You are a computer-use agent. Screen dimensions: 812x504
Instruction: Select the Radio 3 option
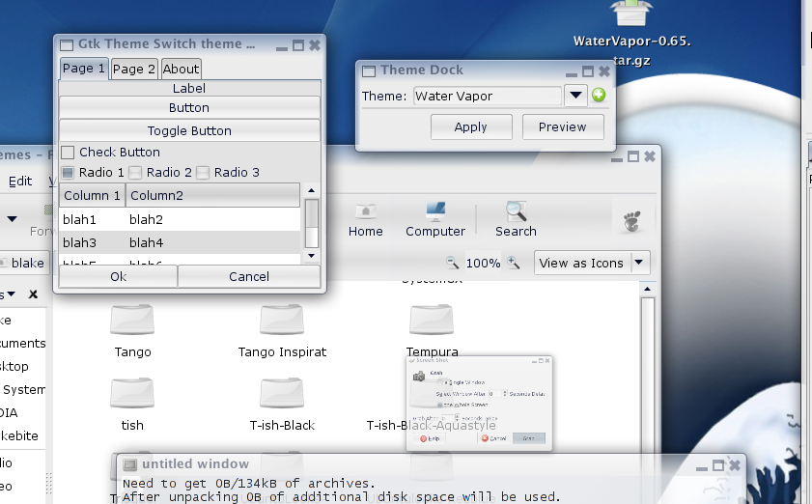(x=203, y=172)
